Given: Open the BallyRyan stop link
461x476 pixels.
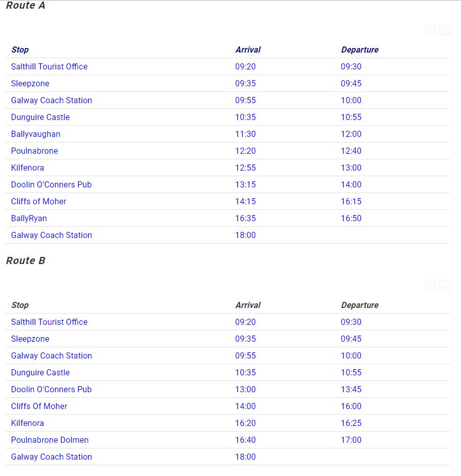Looking at the screenshot, I should pos(29,218).
